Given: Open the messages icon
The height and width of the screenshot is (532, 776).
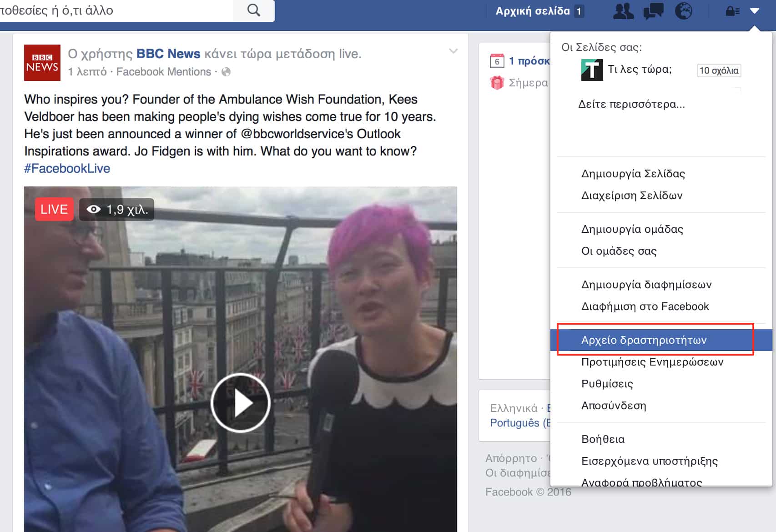Looking at the screenshot, I should (x=653, y=11).
